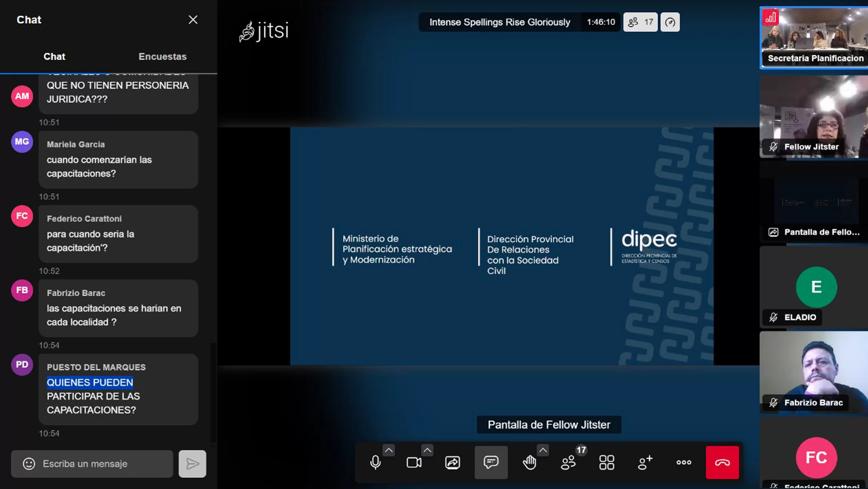The height and width of the screenshot is (489, 868).
Task: Select the Chat tab
Action: [x=54, y=56]
